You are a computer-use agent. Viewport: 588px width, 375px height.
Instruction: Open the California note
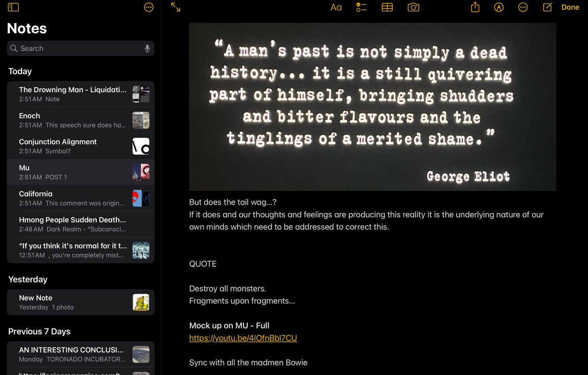click(81, 198)
